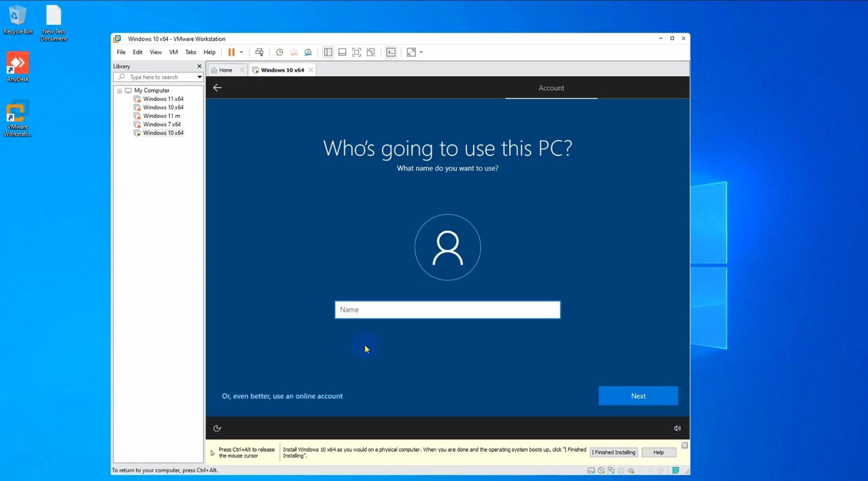
Task: Click 'use an online account' link
Action: pos(282,396)
